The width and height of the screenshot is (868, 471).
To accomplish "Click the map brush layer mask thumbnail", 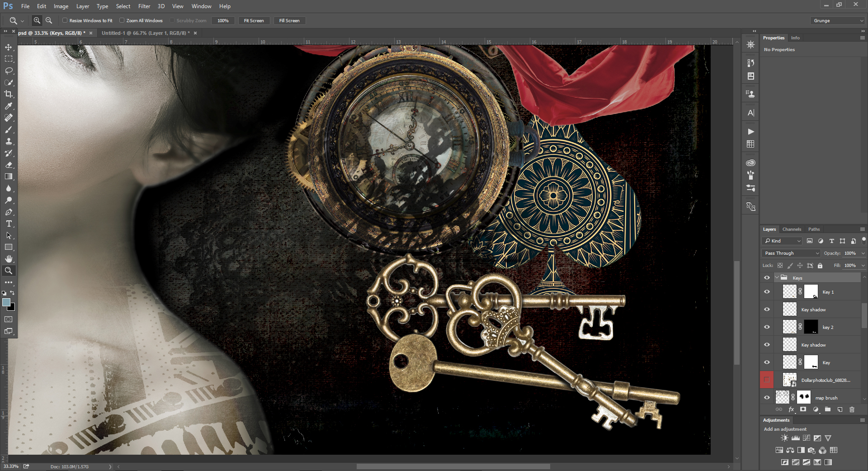I will point(804,397).
